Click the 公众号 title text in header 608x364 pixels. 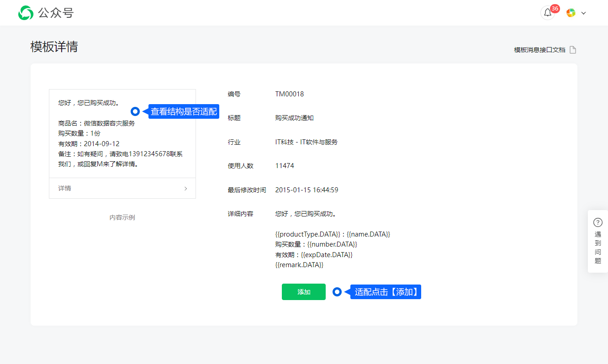pyautogui.click(x=56, y=13)
